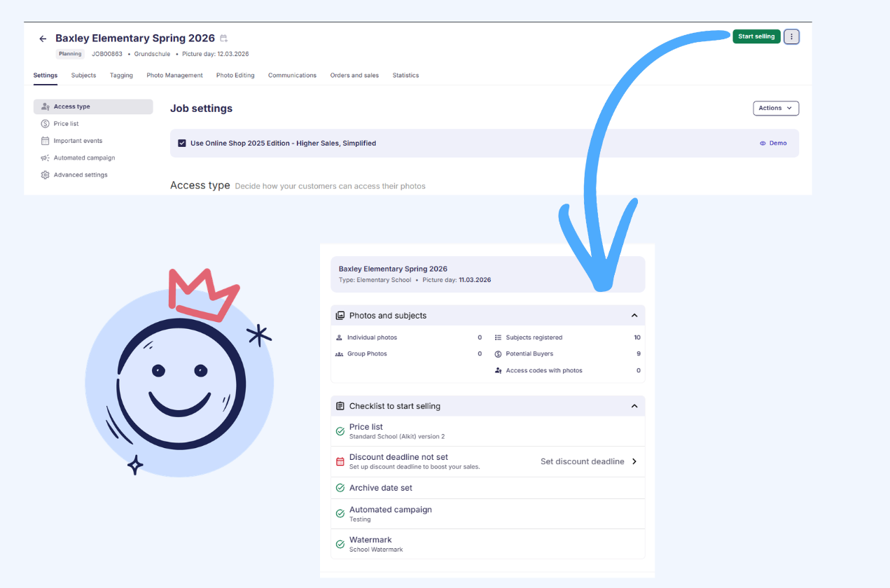Open the Actions dropdown menu
Viewport: 890px width, 588px height.
[x=775, y=108]
